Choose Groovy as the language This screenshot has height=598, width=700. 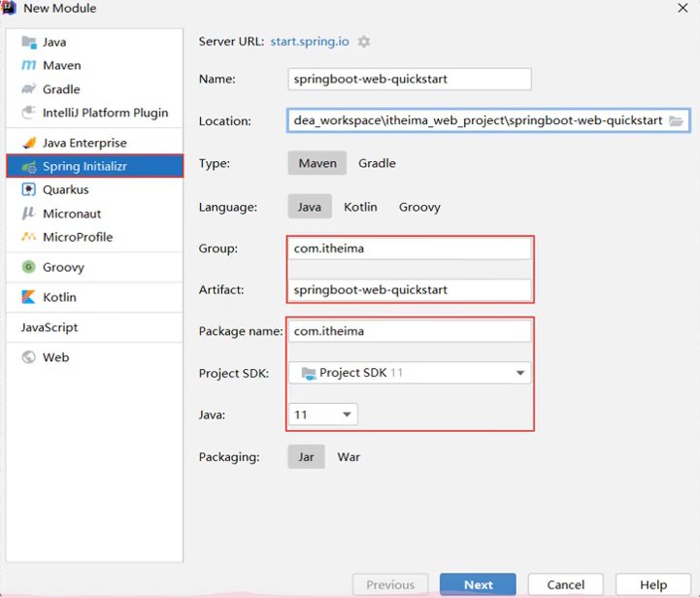(419, 207)
